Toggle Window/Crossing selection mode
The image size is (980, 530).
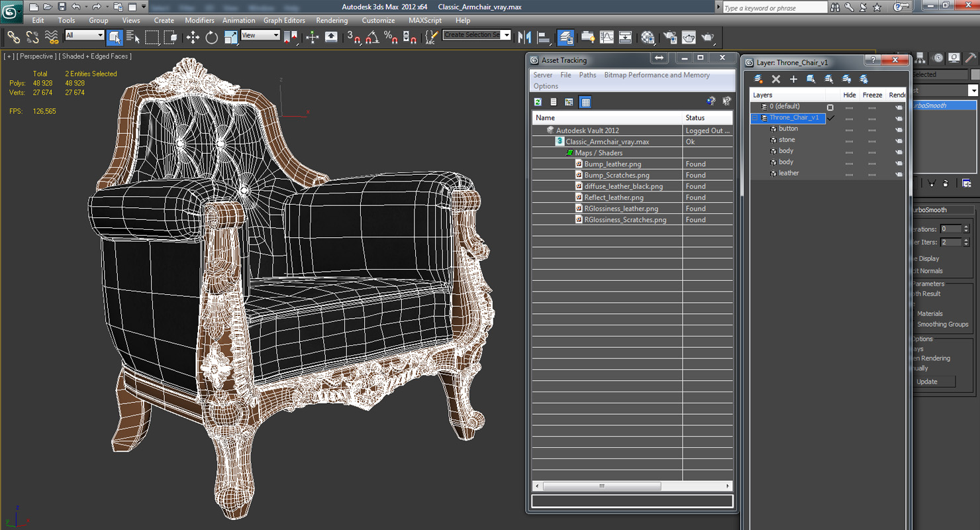tap(171, 37)
